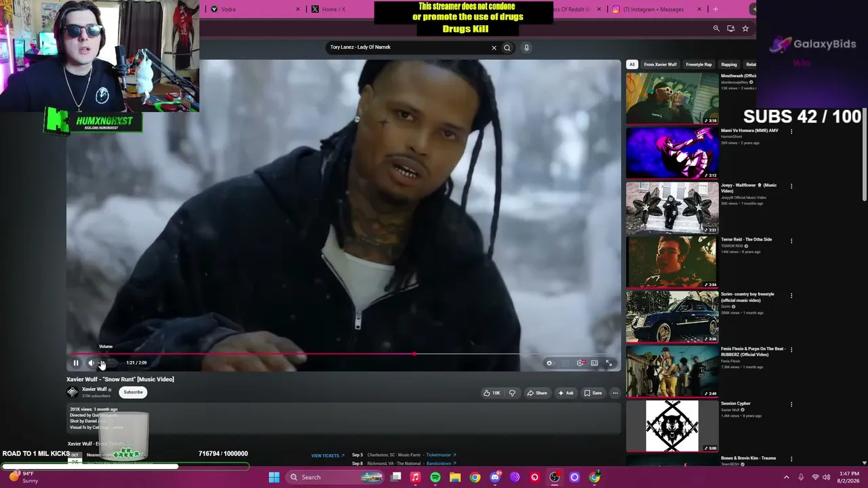868x488 pixels.
Task: Open options menu for Bones Trauma video
Action: point(791,460)
